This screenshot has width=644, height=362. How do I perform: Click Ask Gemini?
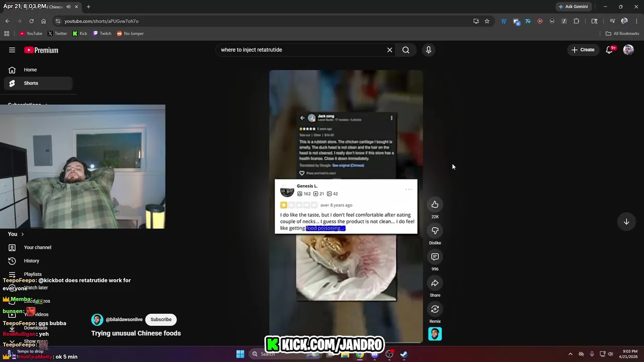point(573,7)
